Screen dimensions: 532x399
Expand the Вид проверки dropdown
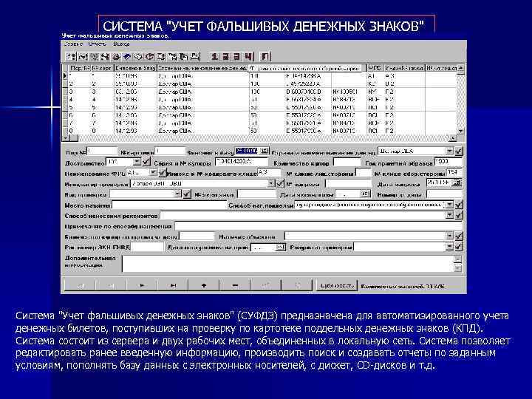pos(178,194)
